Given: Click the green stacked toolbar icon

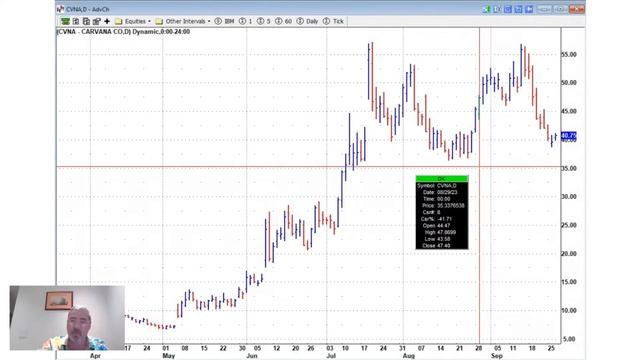Looking at the screenshot, I should pos(65,21).
